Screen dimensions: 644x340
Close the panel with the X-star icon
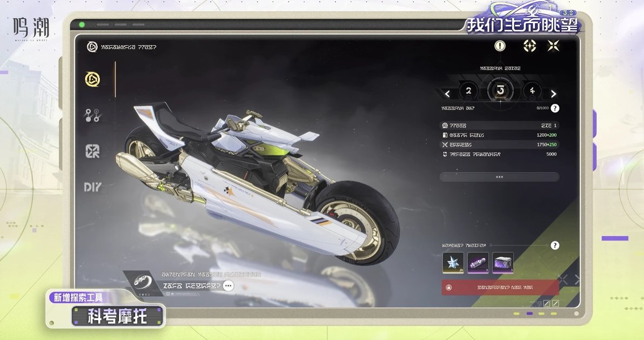pyautogui.click(x=554, y=45)
